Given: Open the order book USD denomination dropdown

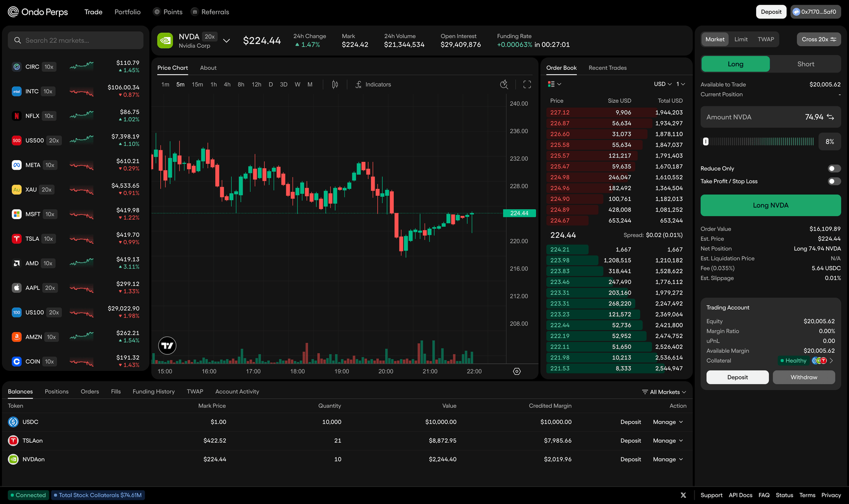Looking at the screenshot, I should point(663,84).
